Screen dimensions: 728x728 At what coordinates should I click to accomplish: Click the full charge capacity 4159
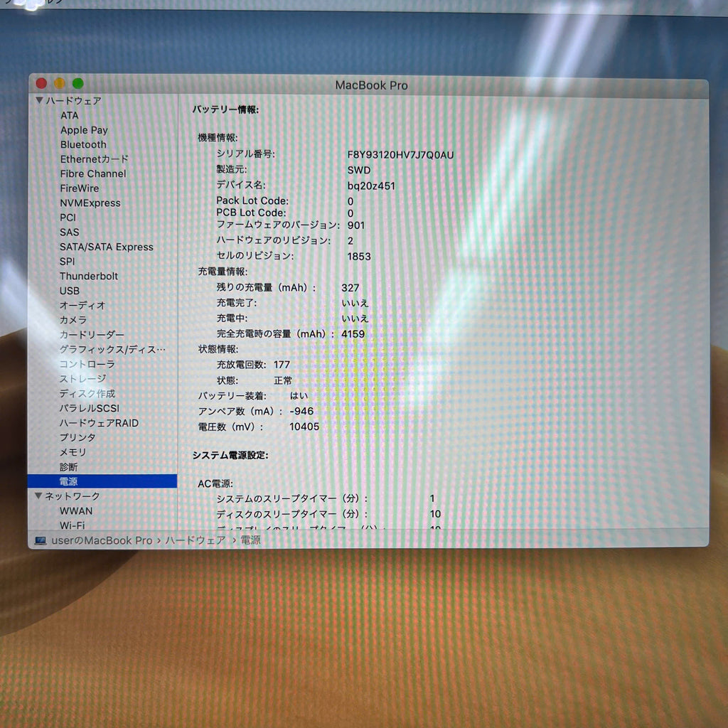tap(353, 334)
